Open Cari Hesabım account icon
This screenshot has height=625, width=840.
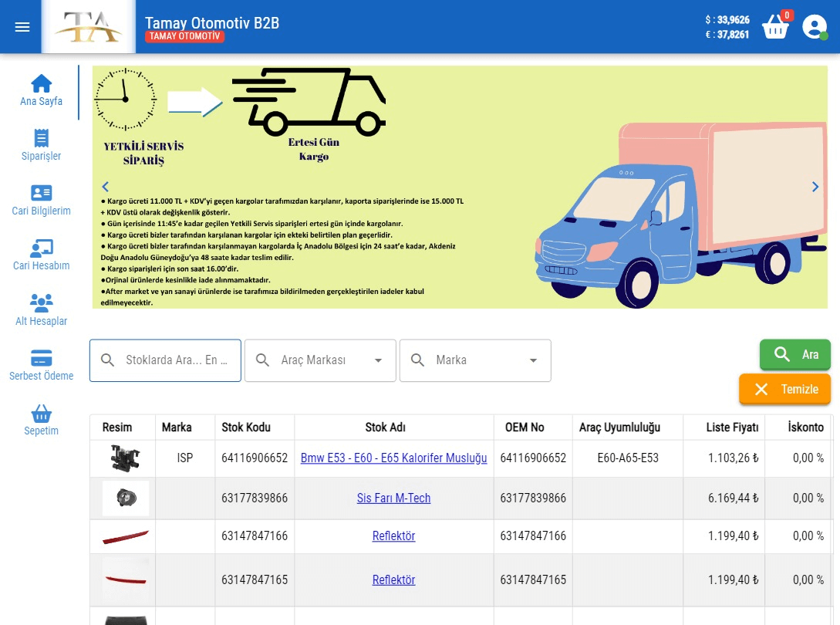tap(41, 248)
